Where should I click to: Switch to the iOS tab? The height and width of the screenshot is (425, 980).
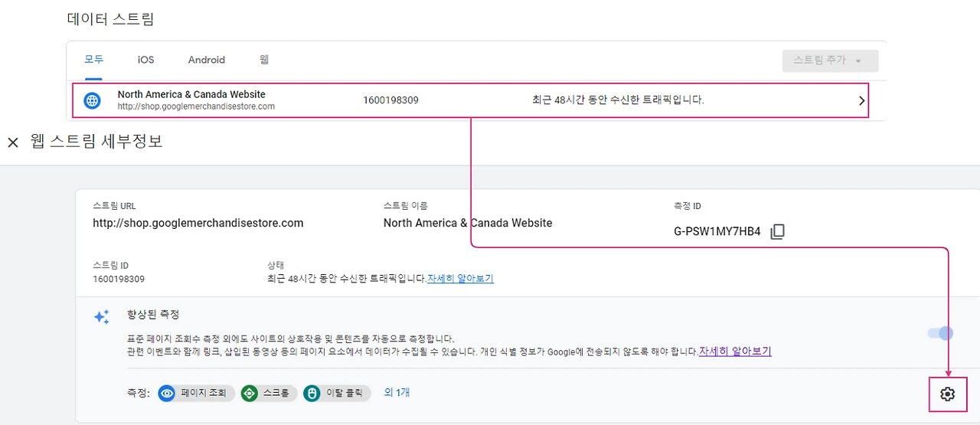click(145, 60)
